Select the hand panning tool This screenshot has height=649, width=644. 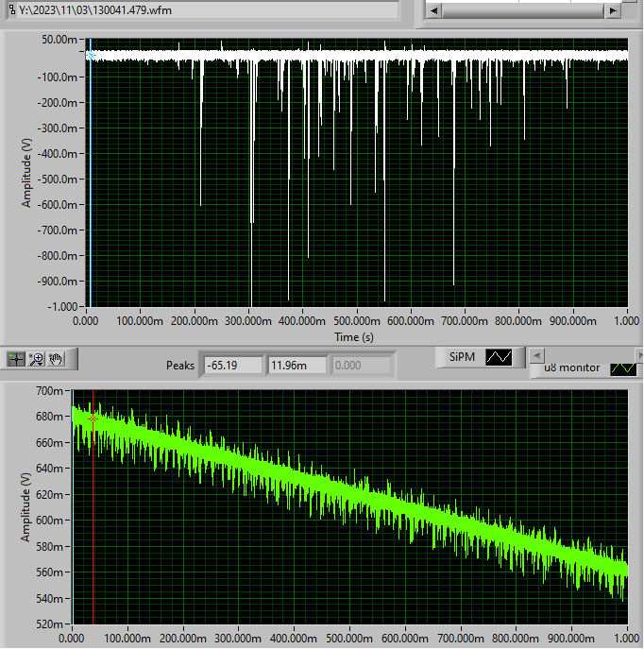57,359
